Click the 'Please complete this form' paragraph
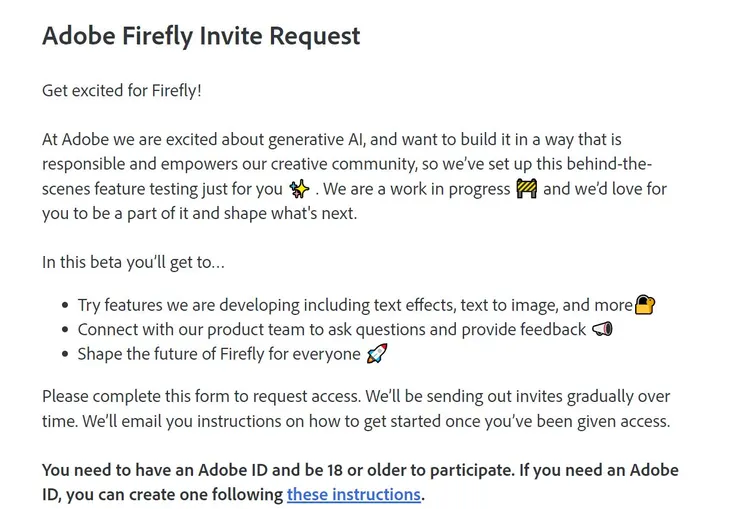Viewport: 740px width, 509px height. 356,409
